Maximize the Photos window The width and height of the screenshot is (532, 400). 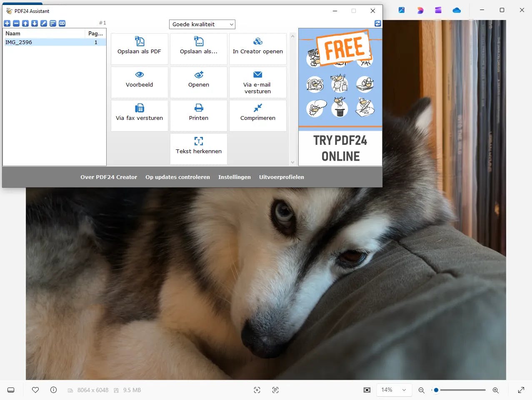[502, 10]
